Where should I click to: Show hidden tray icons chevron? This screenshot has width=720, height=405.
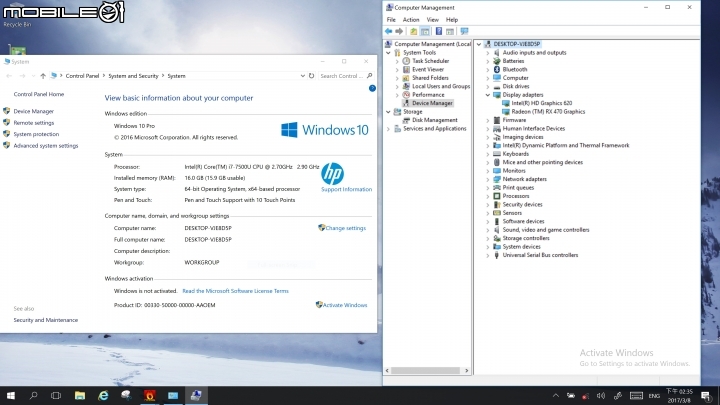click(x=556, y=395)
